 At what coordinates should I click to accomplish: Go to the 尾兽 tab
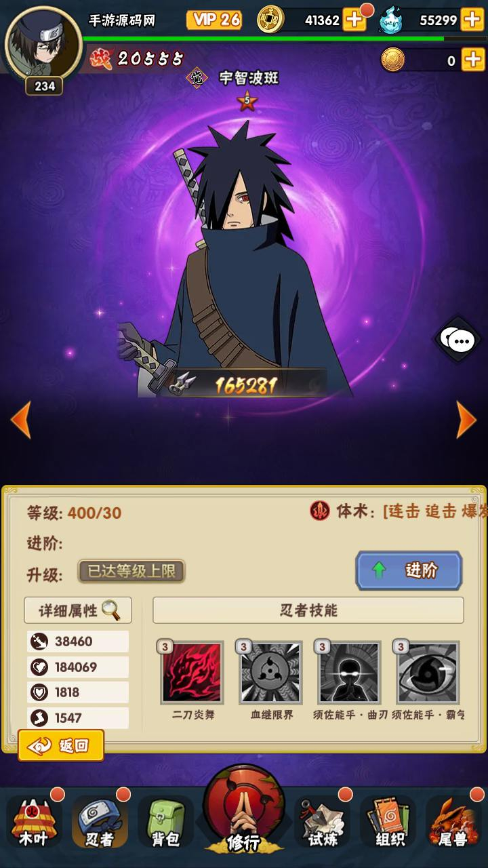point(453,822)
